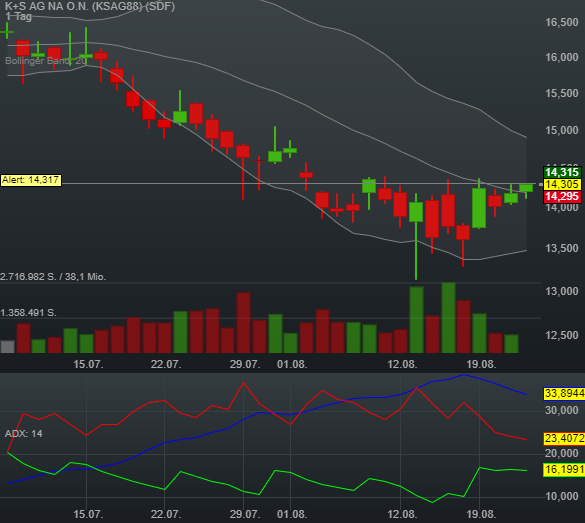Click the 19.08. date on ADX axis

[x=481, y=514]
